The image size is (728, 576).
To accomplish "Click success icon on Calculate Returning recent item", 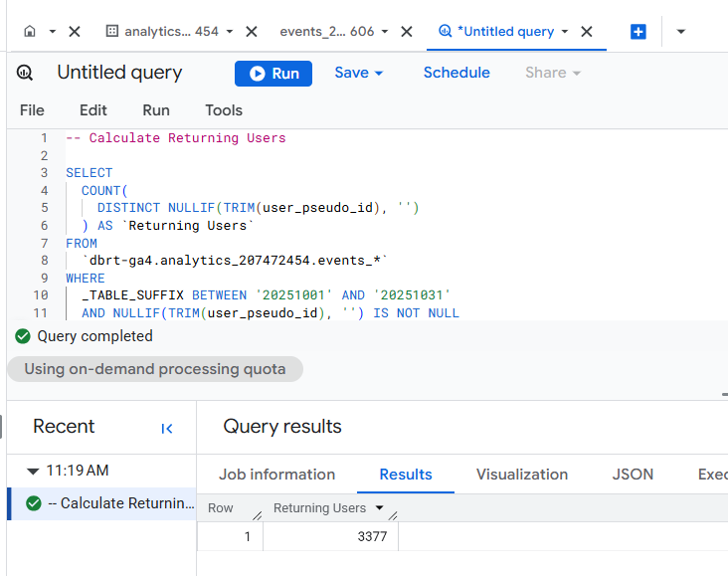I will pos(34,503).
